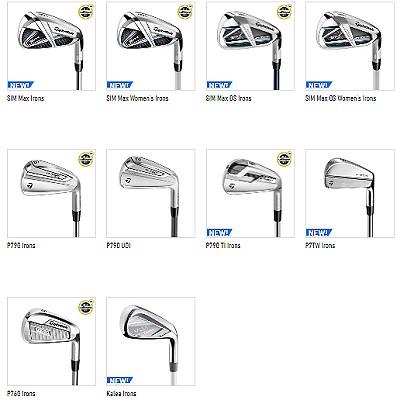Image resolution: width=400 pixels, height=414 pixels.
Task: View the P7TW Irons product image
Action: click(350, 193)
